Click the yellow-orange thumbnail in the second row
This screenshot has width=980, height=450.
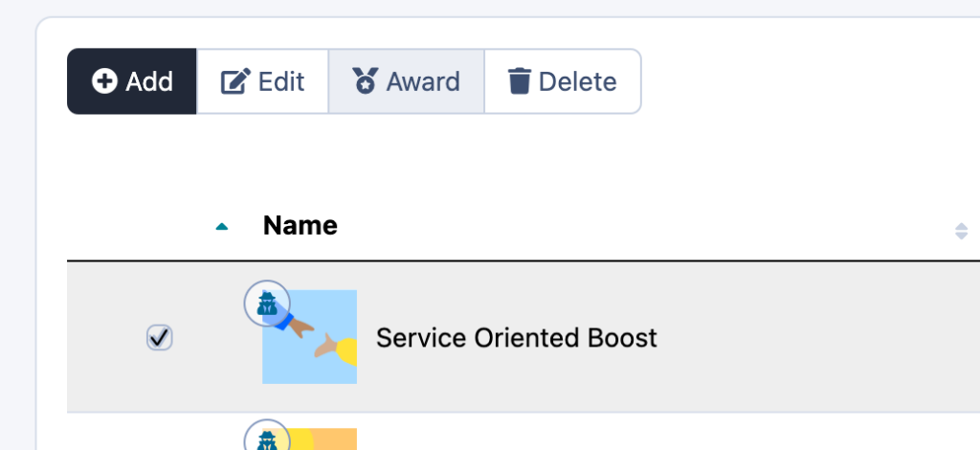tap(330, 439)
